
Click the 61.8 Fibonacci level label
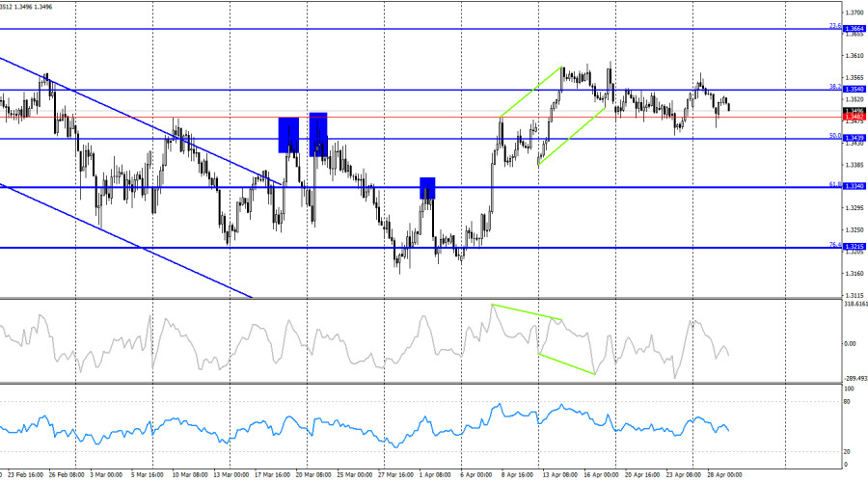click(835, 184)
